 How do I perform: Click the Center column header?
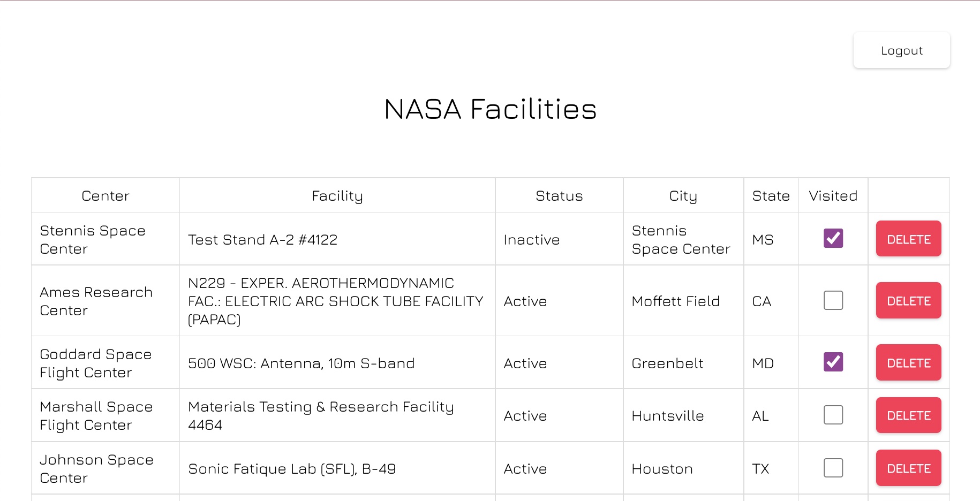[105, 196]
